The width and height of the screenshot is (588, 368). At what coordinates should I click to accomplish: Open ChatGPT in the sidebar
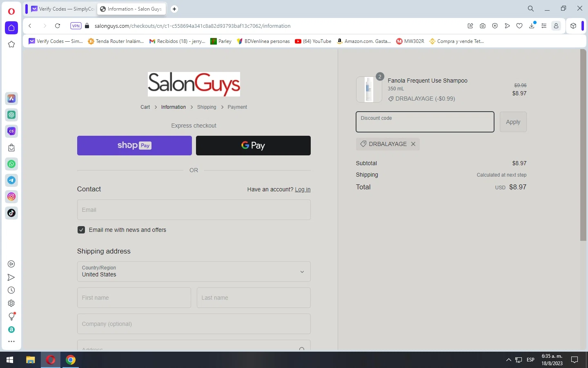(11, 115)
